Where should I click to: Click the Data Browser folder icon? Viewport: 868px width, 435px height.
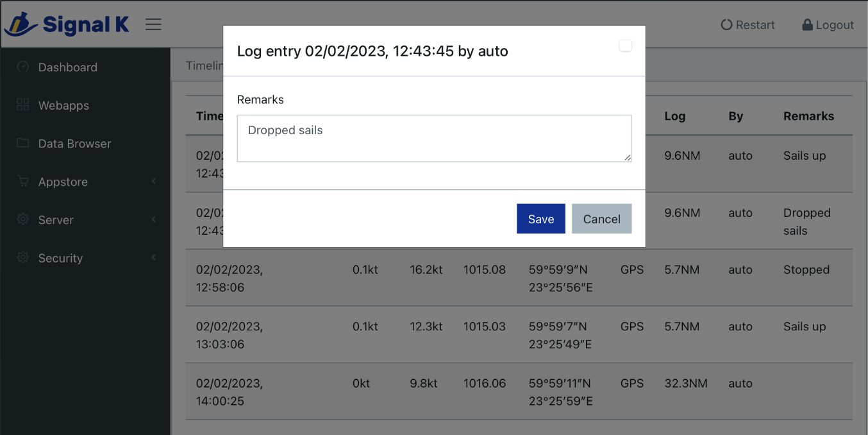tap(23, 143)
